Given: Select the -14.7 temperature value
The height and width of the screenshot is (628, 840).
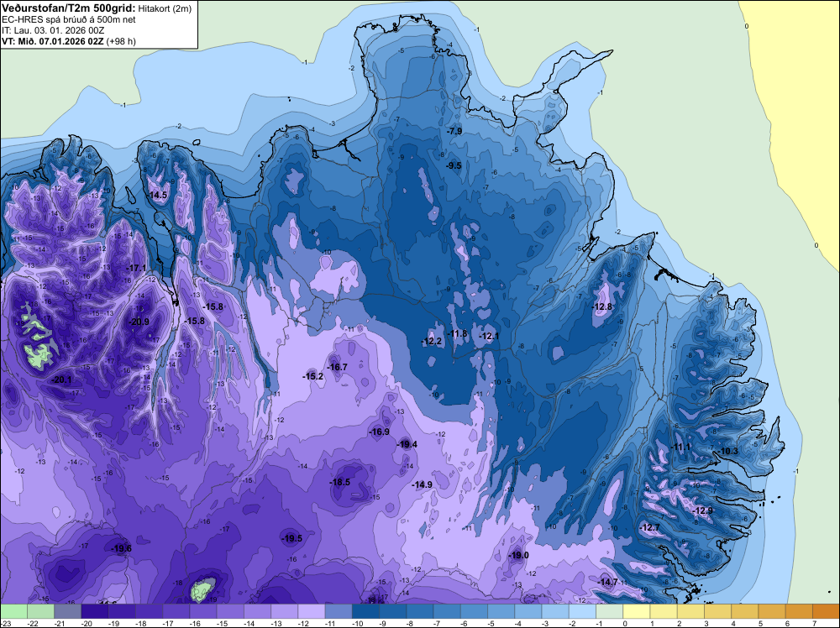Looking at the screenshot, I should pyautogui.click(x=607, y=582).
